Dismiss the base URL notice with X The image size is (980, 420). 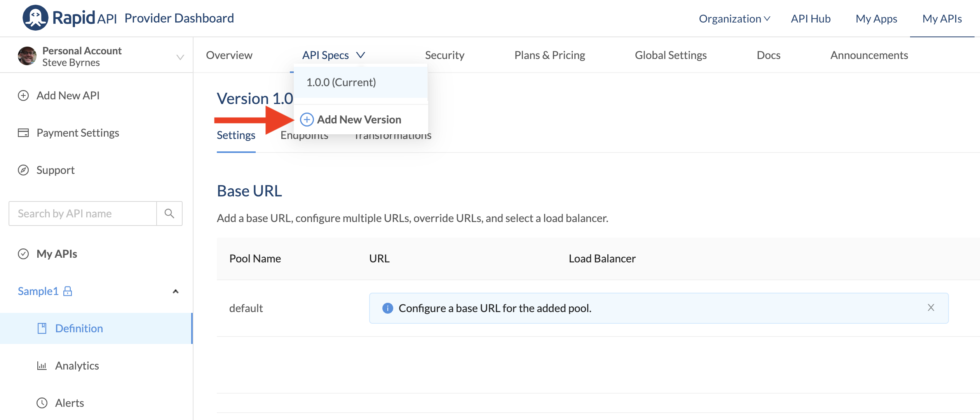931,308
